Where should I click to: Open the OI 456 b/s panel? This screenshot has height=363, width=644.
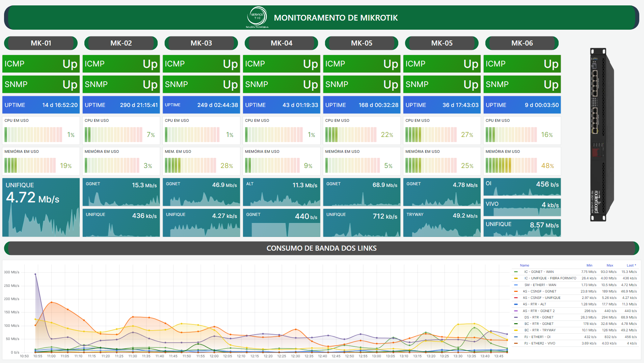[x=522, y=187]
